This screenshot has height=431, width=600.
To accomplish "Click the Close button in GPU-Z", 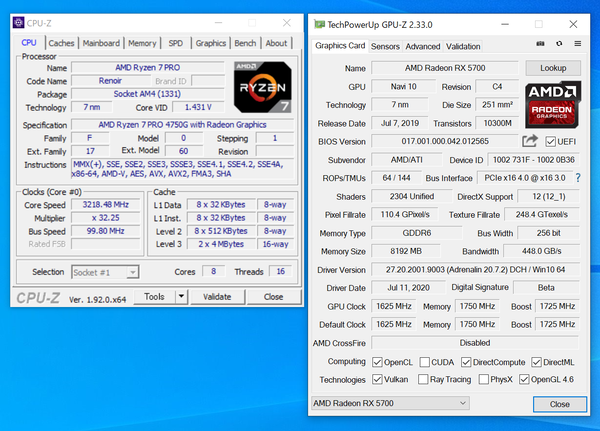I will [x=559, y=404].
